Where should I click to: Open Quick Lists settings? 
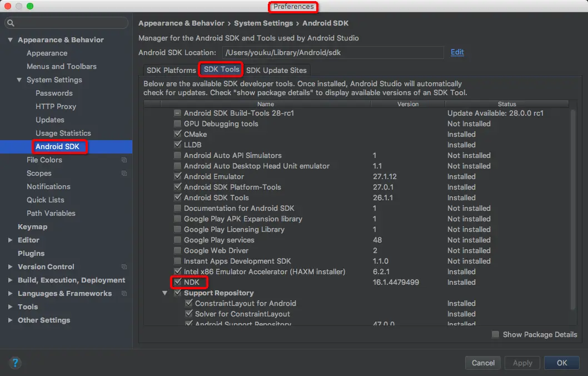(46, 200)
